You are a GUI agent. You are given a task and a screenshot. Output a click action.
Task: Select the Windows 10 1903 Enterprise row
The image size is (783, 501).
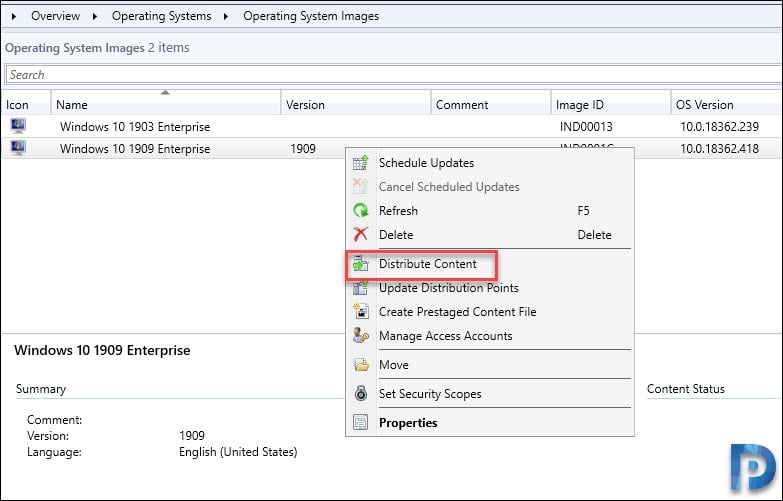[x=392, y=126]
